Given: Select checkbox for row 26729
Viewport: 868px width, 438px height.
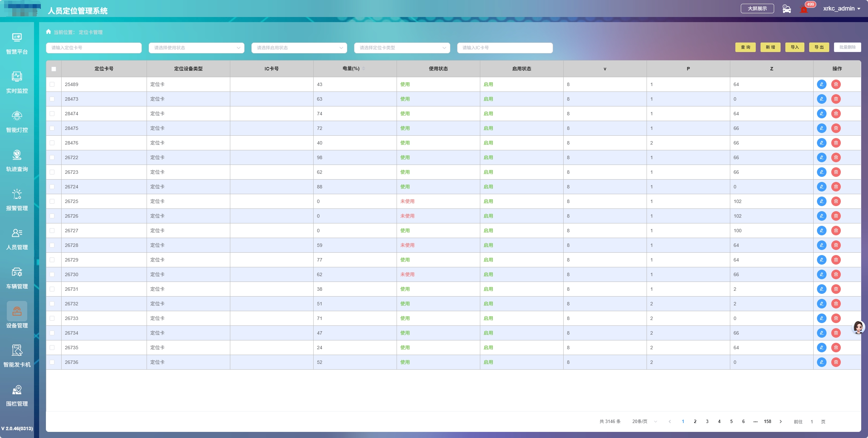Looking at the screenshot, I should (x=52, y=260).
